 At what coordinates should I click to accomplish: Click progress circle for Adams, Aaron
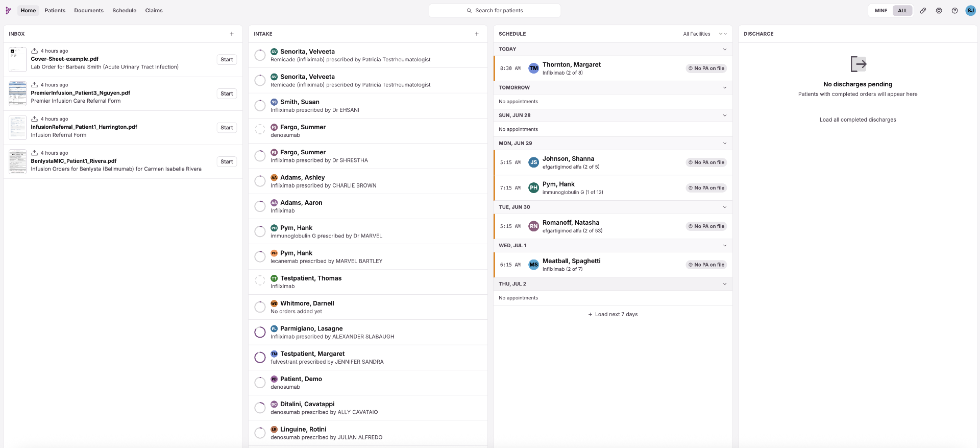tap(260, 206)
